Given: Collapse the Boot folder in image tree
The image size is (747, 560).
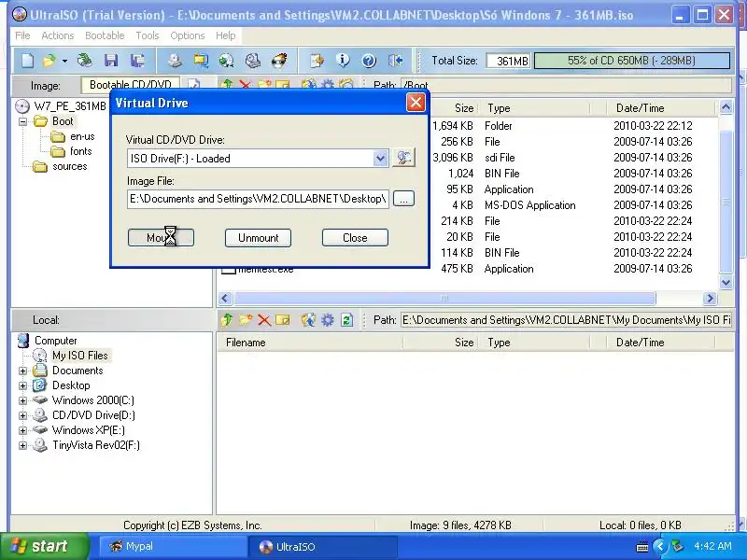Looking at the screenshot, I should coord(22,121).
